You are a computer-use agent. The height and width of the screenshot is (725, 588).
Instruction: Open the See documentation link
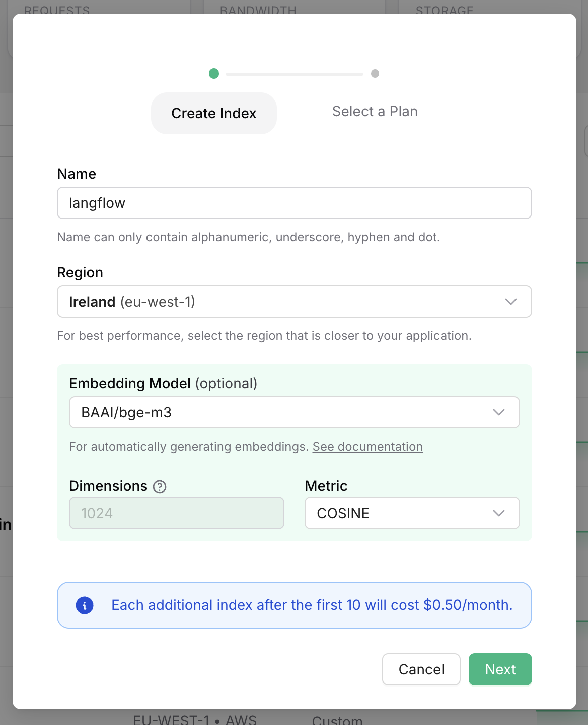[x=367, y=446]
